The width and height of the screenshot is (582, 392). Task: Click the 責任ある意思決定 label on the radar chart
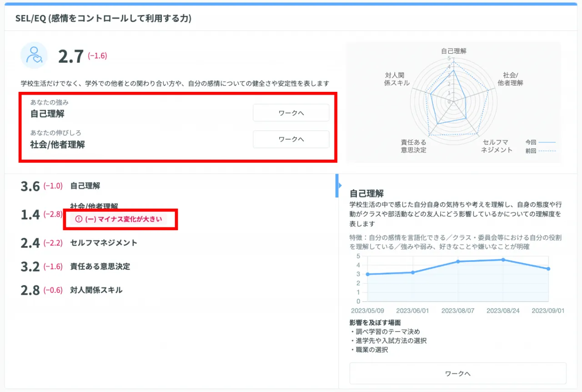point(414,146)
